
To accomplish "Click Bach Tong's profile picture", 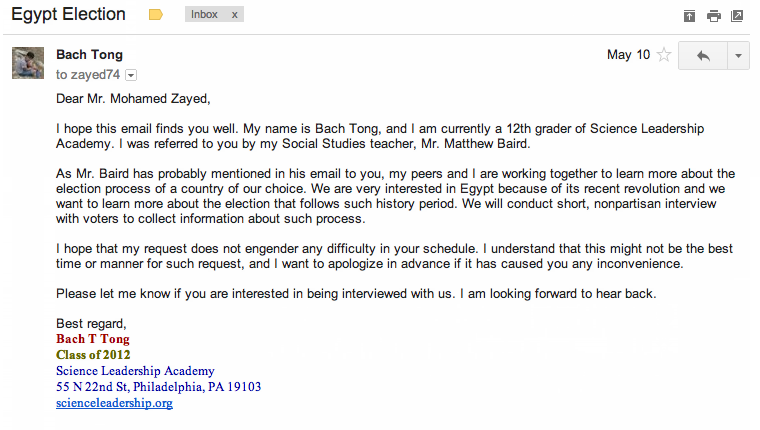I will pyautogui.click(x=27, y=63).
